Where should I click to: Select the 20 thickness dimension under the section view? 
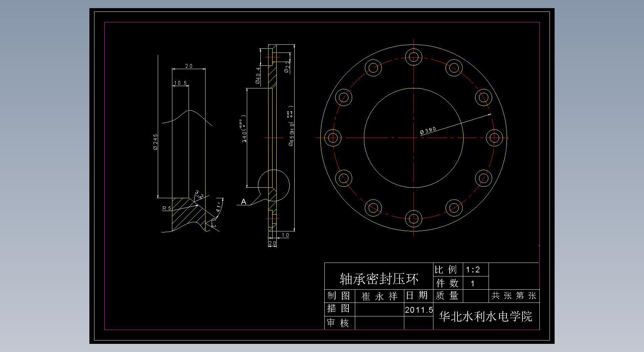pos(272,243)
